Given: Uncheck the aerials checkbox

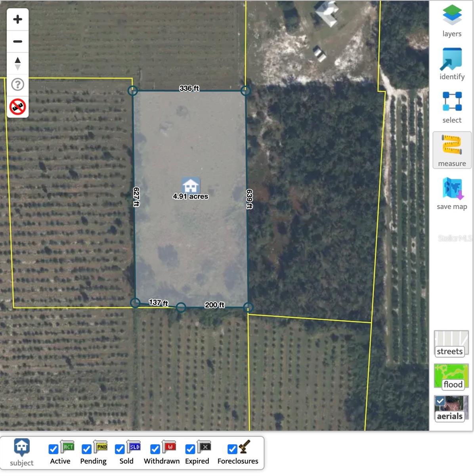Looking at the screenshot, I should [x=440, y=401].
